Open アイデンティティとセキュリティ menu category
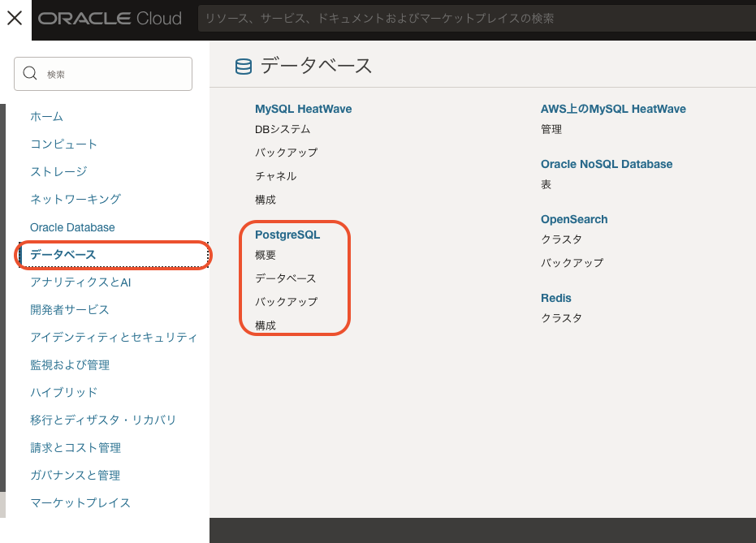Image resolution: width=756 pixels, height=543 pixels. click(114, 338)
